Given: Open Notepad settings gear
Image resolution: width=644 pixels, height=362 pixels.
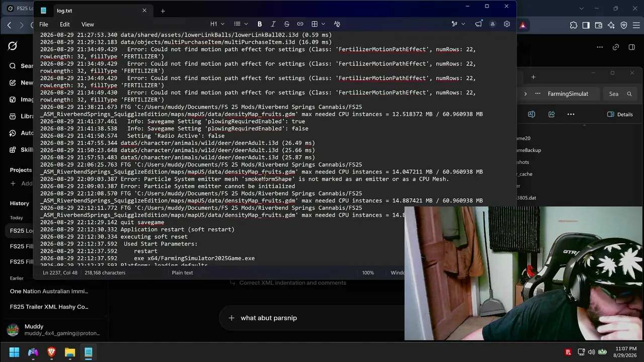Looking at the screenshot, I should point(507,24).
